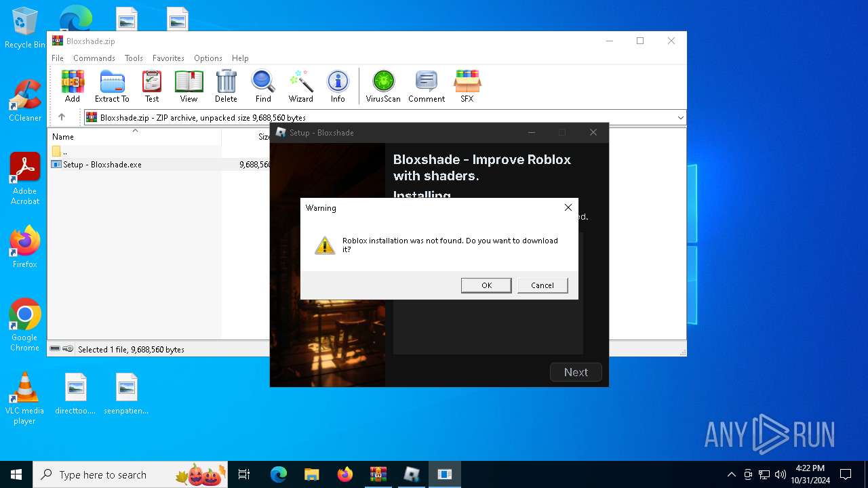Image resolution: width=868 pixels, height=488 pixels.
Task: Click the taskbar search box
Action: 132,474
